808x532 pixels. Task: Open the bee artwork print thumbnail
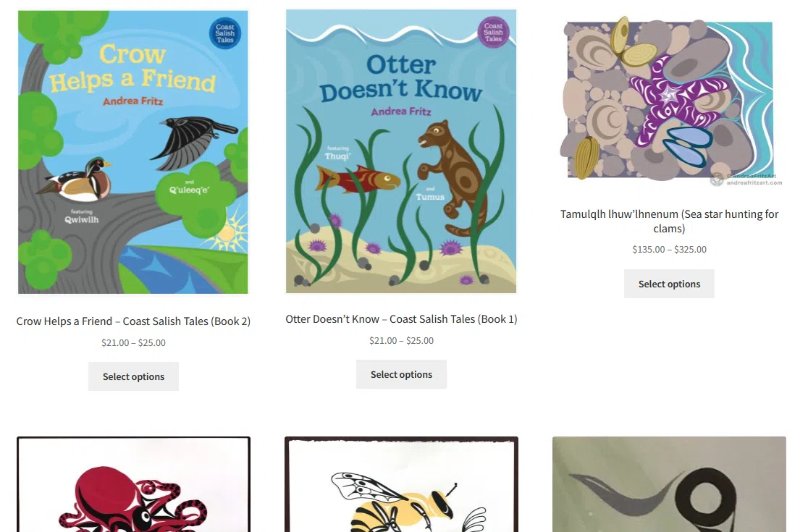pos(401,484)
